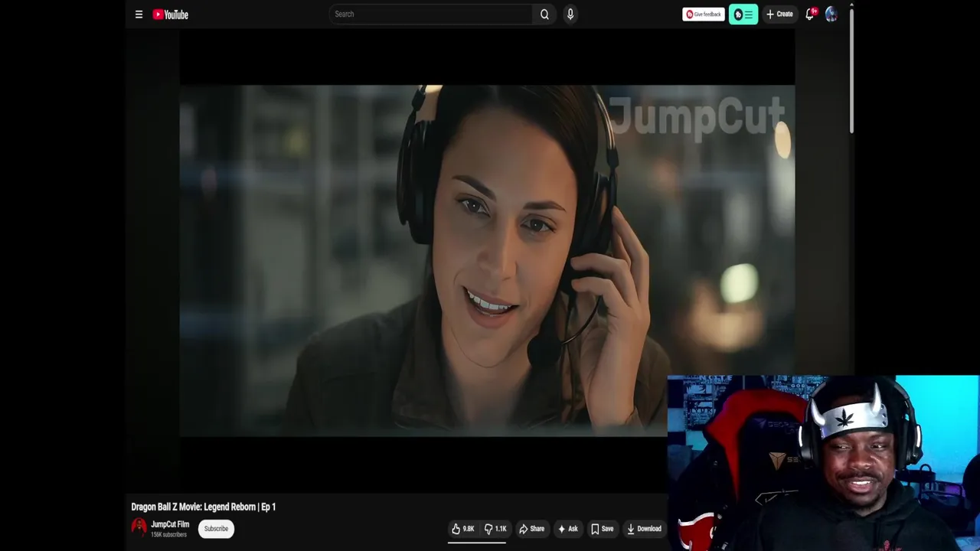Screen dimensions: 980x551
Task: Subscribe to JumpCut Film
Action: point(216,528)
